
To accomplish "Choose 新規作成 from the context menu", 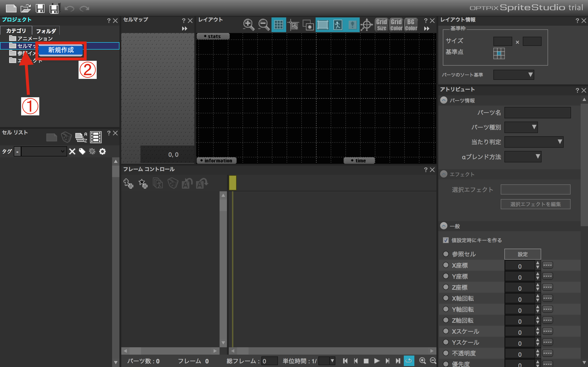I will 61,50.
